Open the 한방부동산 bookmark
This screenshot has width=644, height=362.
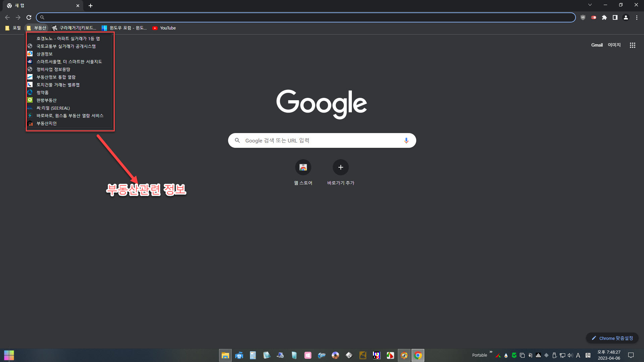69,100
